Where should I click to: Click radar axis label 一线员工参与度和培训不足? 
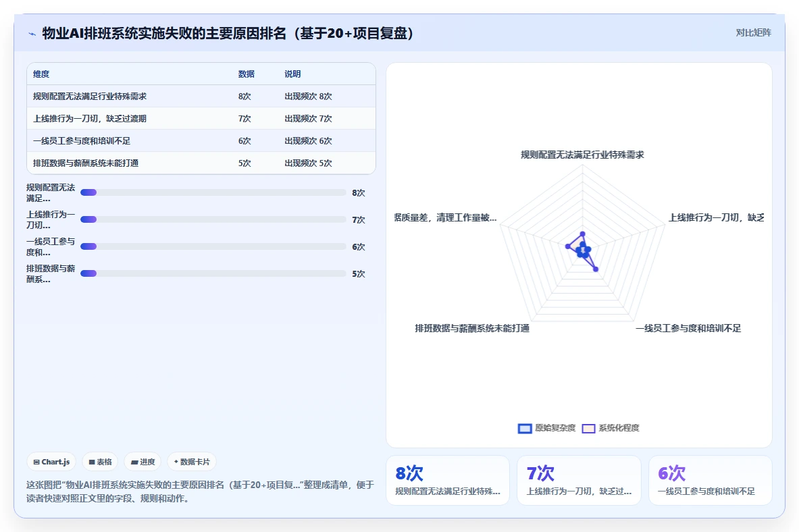pyautogui.click(x=688, y=329)
